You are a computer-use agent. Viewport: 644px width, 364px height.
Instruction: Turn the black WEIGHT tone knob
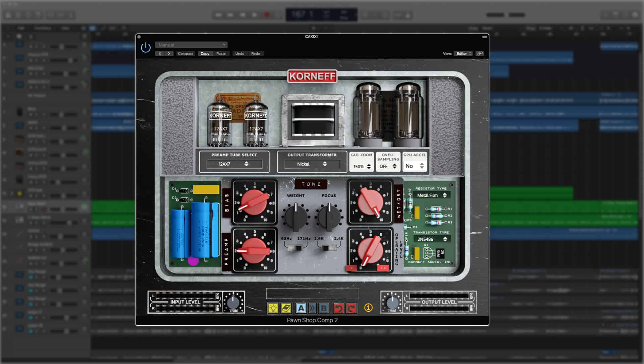(296, 217)
